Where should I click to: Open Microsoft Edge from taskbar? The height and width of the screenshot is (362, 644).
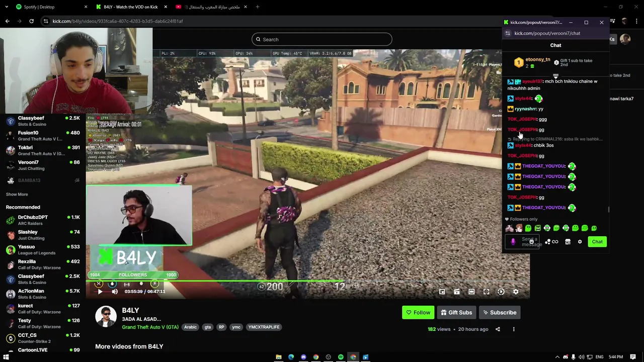[x=291, y=357]
